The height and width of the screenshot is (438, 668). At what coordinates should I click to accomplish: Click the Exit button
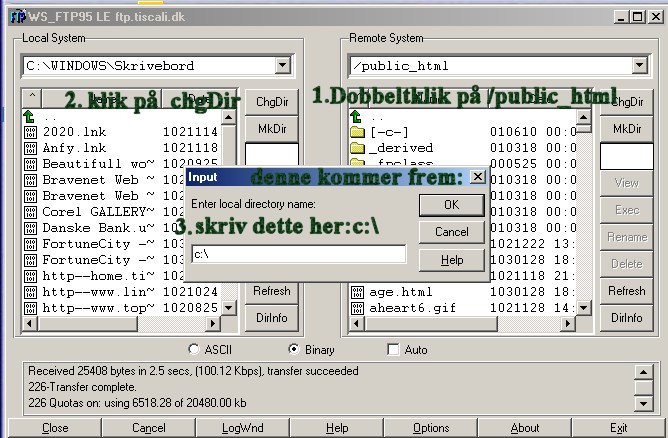[x=618, y=428]
